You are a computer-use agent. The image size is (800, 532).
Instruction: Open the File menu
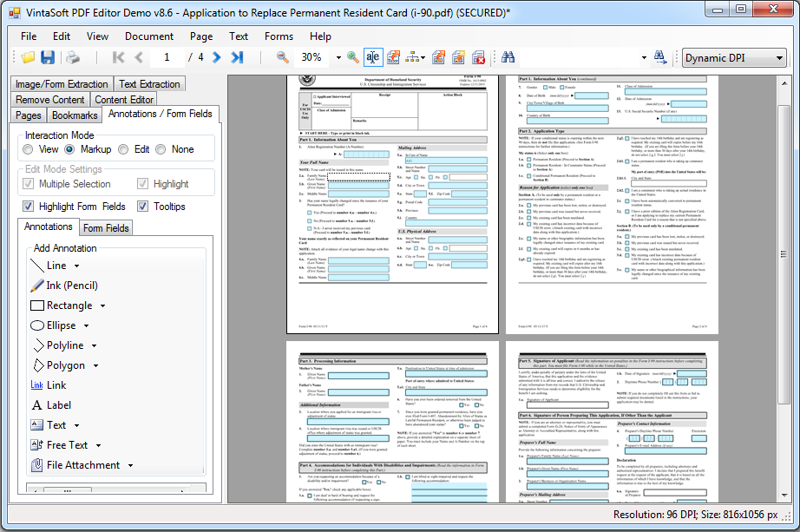coord(29,36)
